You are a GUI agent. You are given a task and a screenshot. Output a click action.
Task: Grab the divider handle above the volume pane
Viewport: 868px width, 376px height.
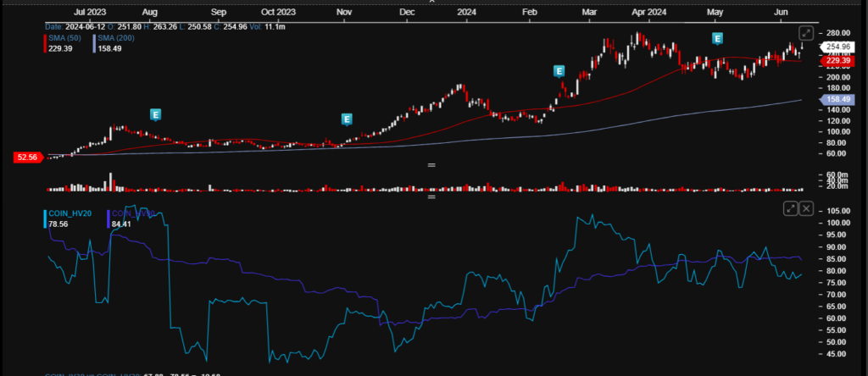point(431,165)
